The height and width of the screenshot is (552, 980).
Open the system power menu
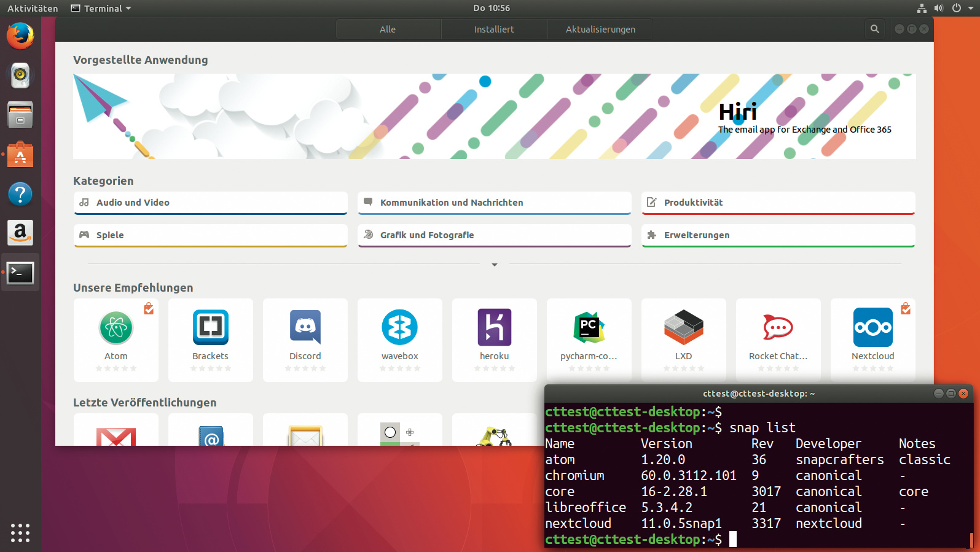(961, 8)
